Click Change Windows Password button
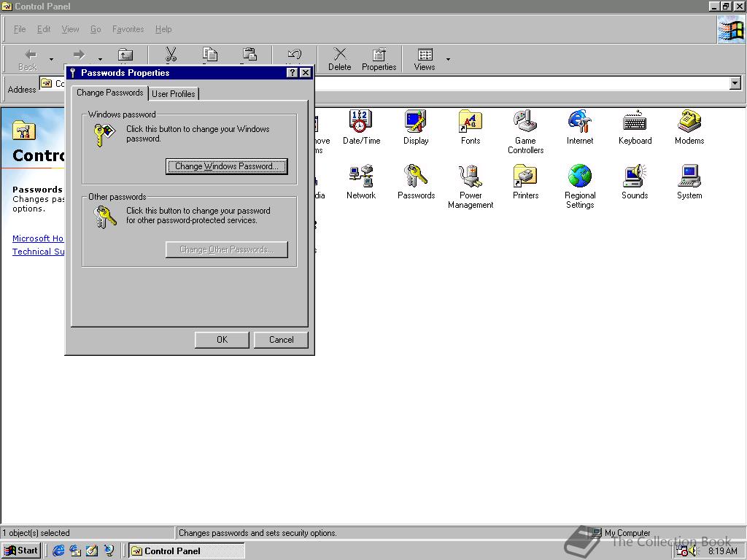 (x=227, y=166)
